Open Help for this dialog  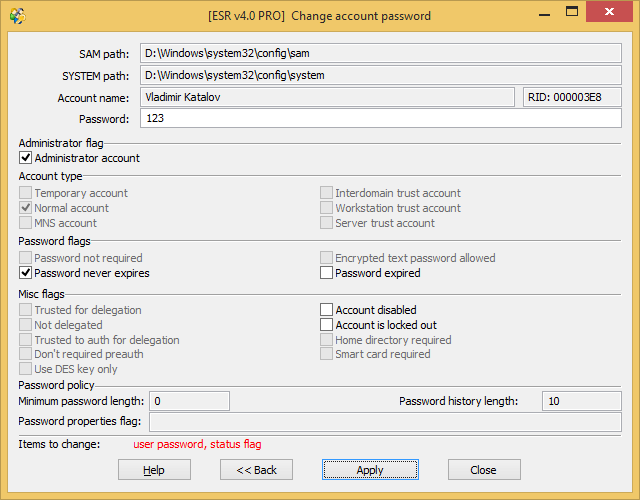click(154, 470)
